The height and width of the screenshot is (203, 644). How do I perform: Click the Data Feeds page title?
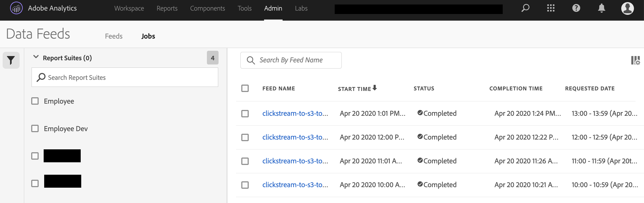(38, 34)
